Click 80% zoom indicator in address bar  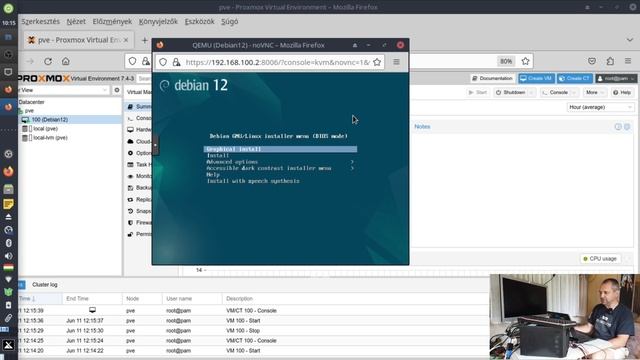506,61
